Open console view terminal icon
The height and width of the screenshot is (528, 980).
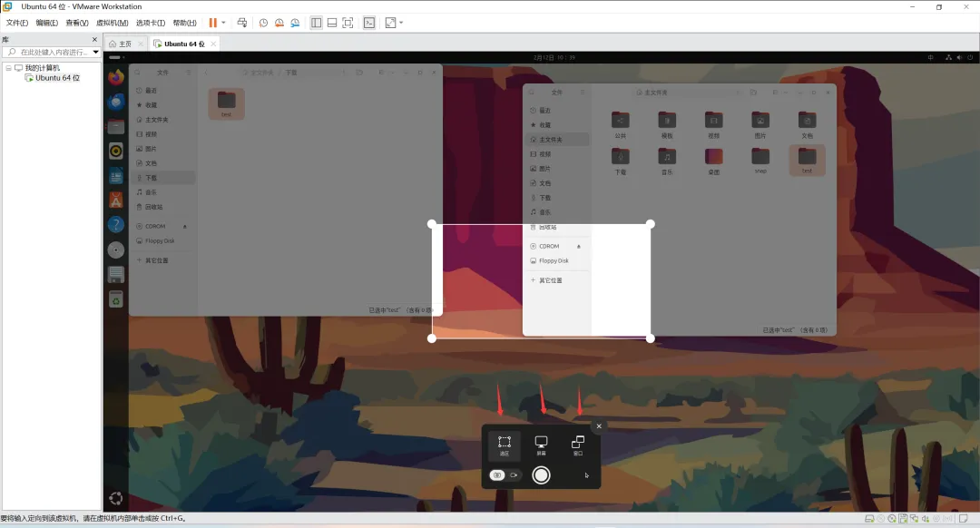pos(369,23)
